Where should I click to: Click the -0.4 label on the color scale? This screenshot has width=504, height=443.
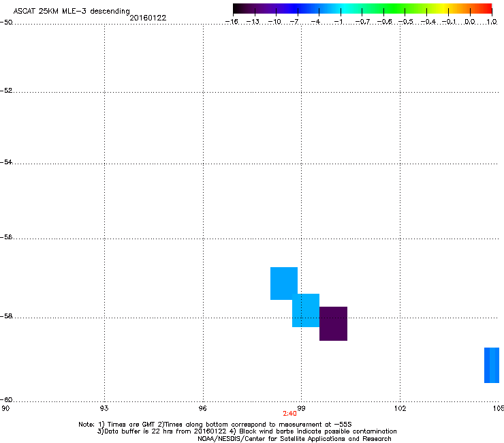tap(428, 22)
